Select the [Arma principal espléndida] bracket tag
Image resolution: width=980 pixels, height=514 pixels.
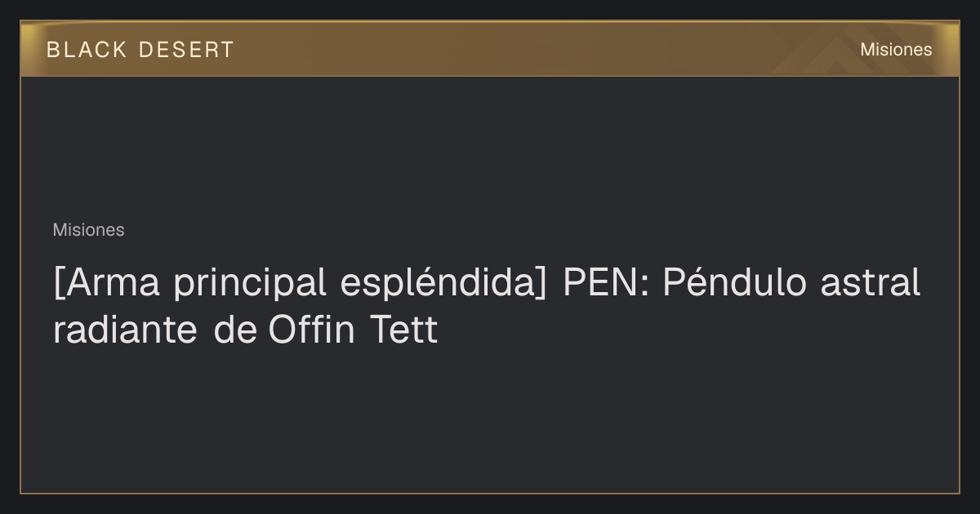coord(301,283)
